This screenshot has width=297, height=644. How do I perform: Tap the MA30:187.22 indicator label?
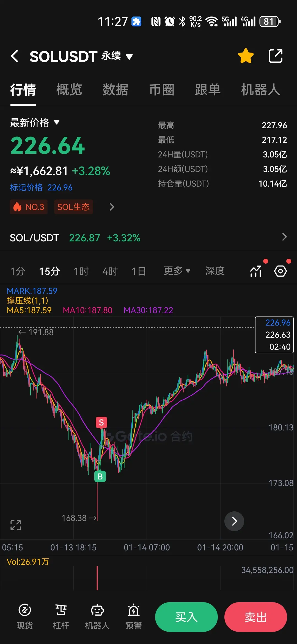148,310
